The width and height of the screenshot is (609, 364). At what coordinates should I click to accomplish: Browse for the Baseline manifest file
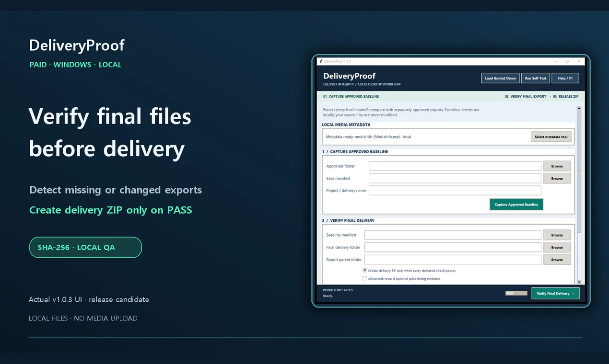click(x=557, y=235)
